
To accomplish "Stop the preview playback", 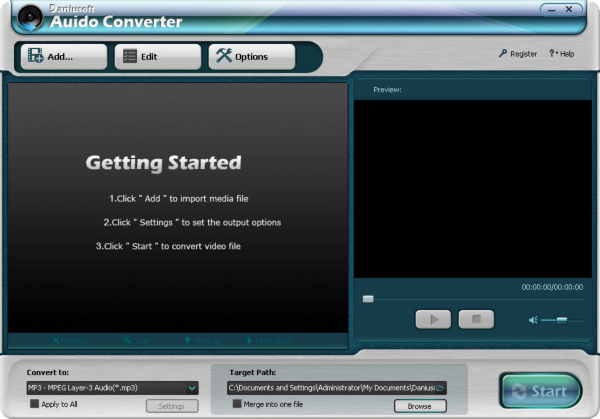I will tap(476, 319).
